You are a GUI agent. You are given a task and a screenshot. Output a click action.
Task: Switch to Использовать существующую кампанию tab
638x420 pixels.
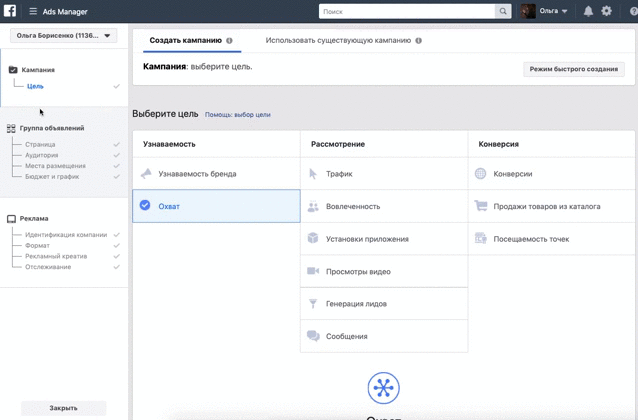click(338, 40)
